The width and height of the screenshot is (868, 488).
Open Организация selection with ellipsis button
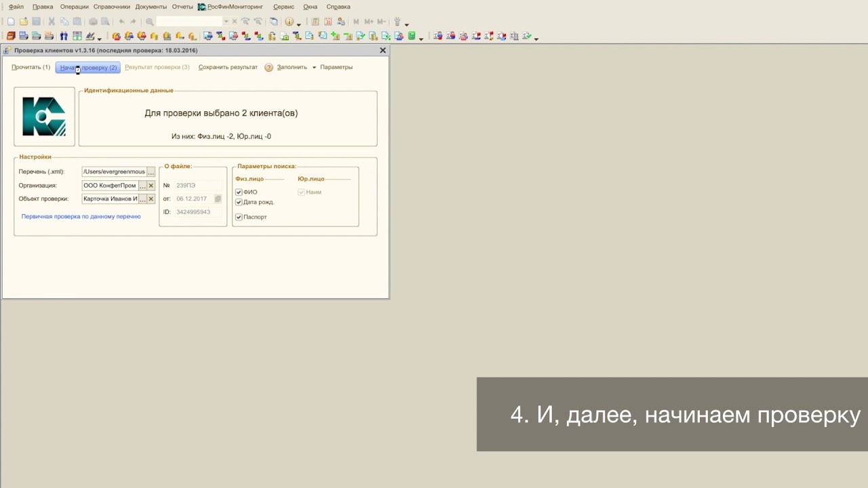[x=142, y=186]
